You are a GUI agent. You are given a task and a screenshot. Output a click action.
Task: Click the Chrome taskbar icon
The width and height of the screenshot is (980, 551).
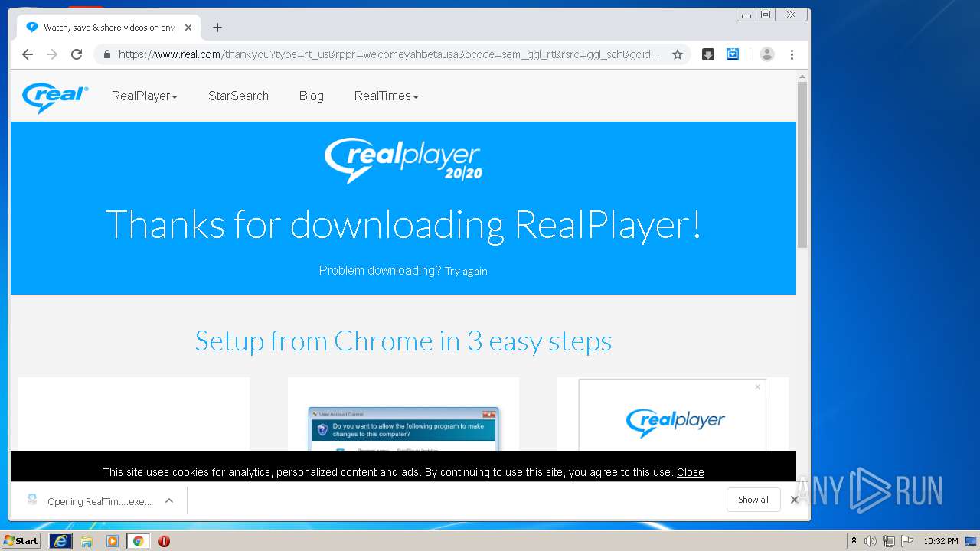pyautogui.click(x=138, y=541)
